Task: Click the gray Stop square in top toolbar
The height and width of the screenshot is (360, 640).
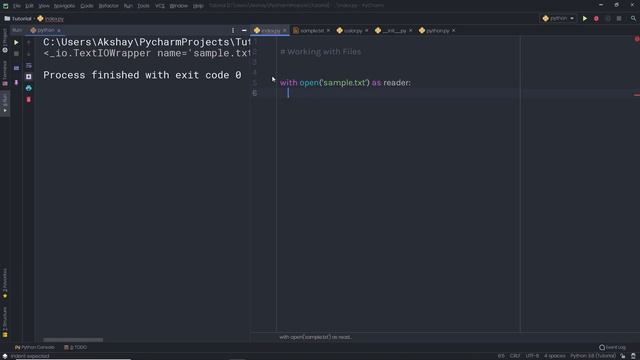Action: pos(619,18)
